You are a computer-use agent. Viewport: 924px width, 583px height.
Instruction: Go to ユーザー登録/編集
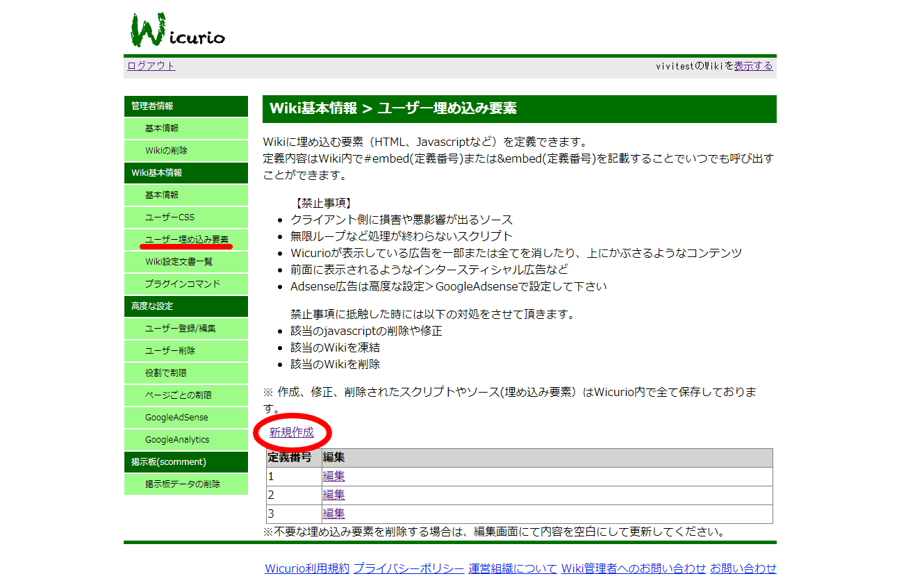pyautogui.click(x=180, y=329)
